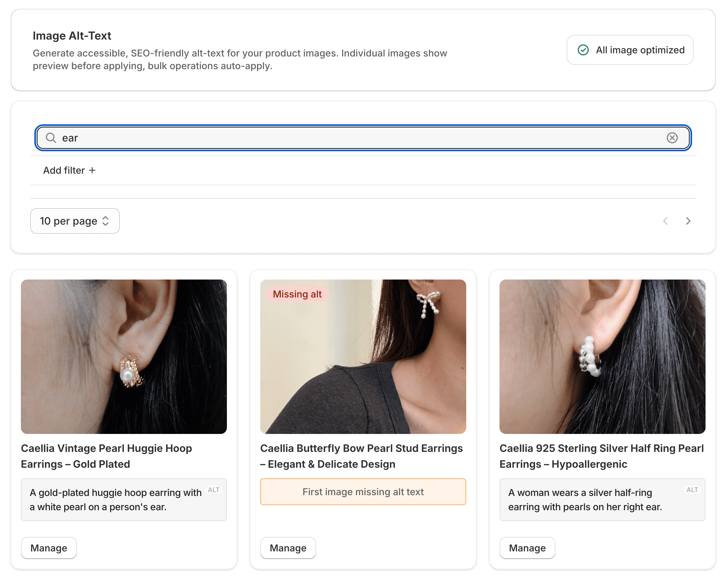Screen dimensions: 728x577
Task: Go to the next page arrow
Action: [x=688, y=221]
